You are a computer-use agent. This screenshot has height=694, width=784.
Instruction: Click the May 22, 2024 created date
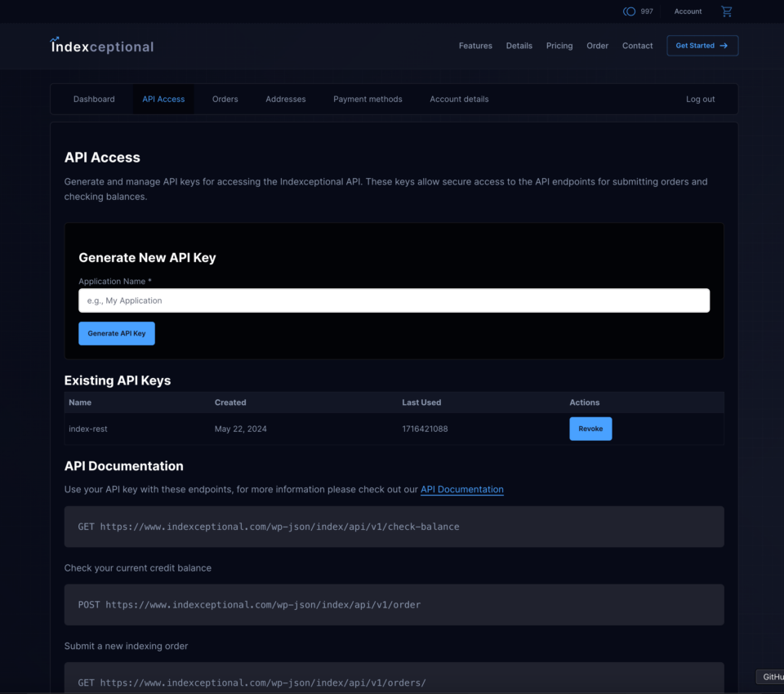click(240, 429)
